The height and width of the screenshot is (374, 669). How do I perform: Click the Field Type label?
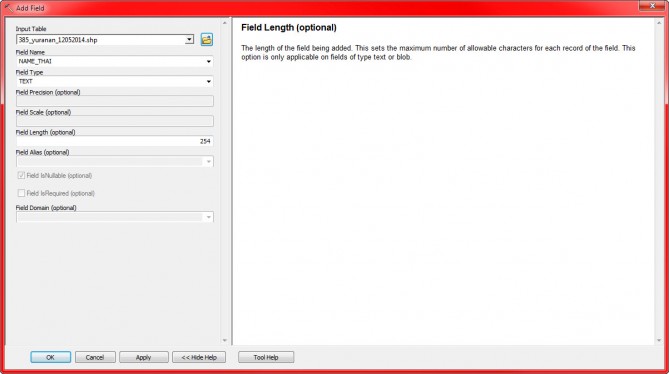pos(29,72)
